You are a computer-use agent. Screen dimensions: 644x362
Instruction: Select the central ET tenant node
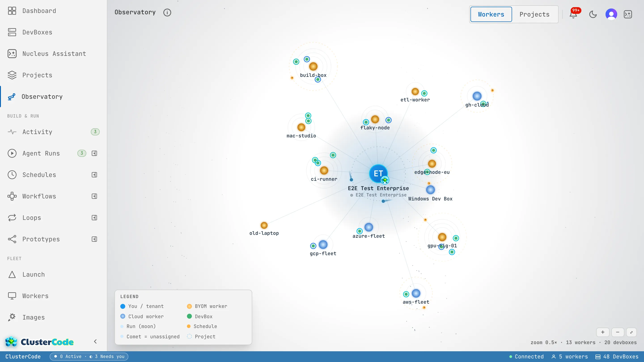tap(378, 173)
